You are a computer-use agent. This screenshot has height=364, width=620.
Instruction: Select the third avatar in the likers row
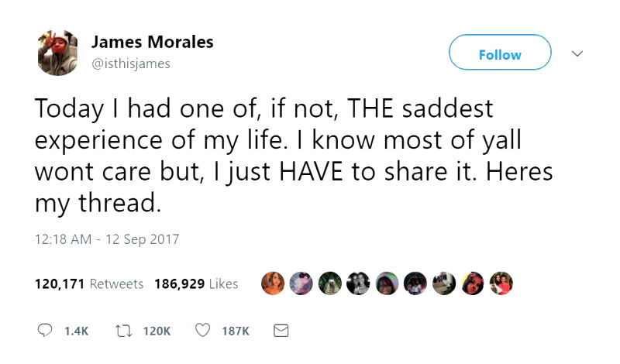point(329,284)
